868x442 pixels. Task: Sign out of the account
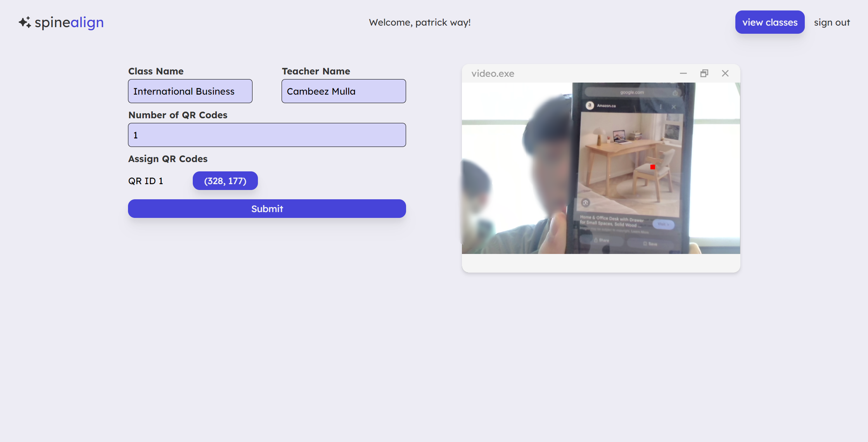[832, 22]
